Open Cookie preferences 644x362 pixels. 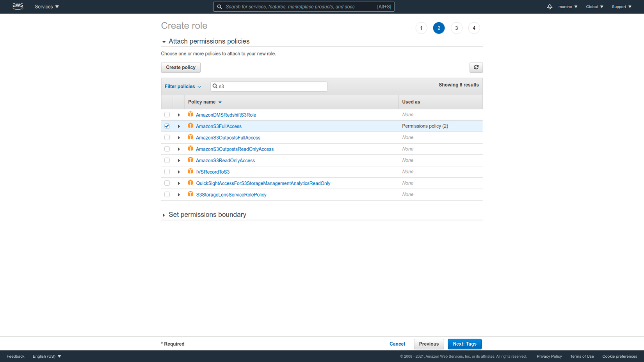pos(619,356)
